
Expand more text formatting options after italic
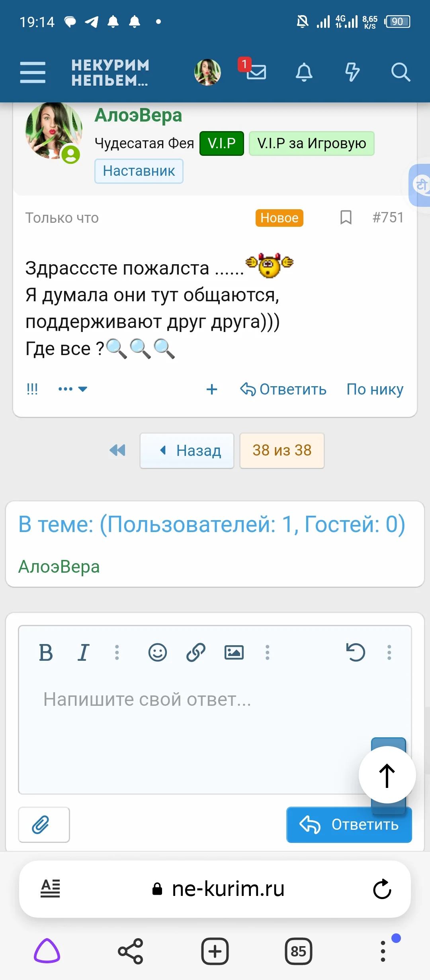pos(117,652)
